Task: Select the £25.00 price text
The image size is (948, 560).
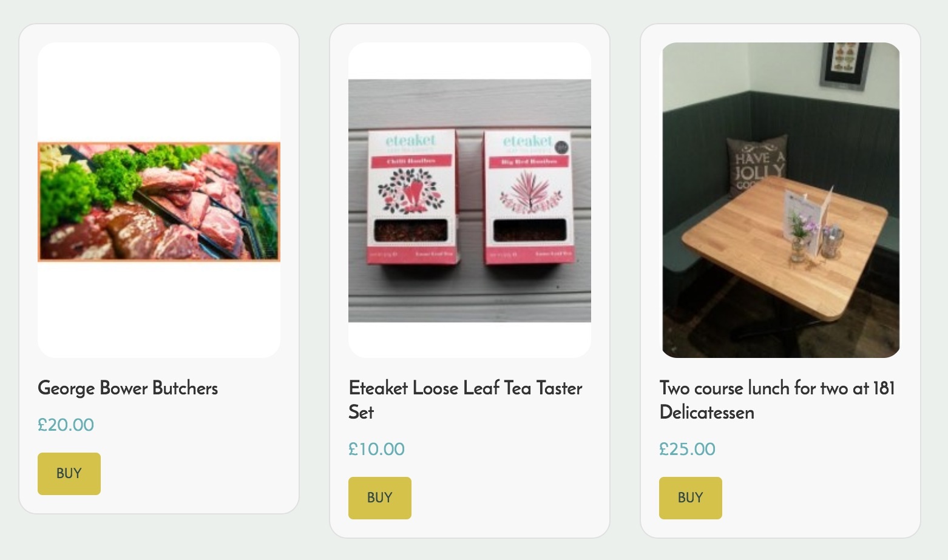Action: click(x=687, y=449)
